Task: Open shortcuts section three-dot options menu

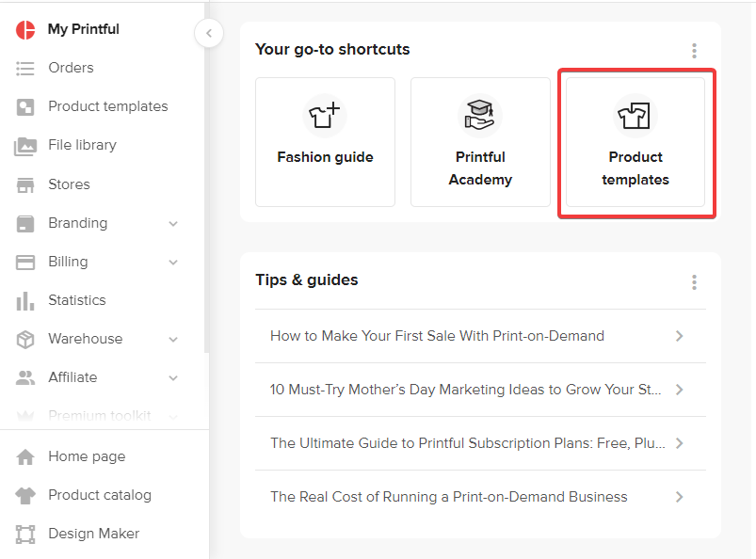Action: 694,51
